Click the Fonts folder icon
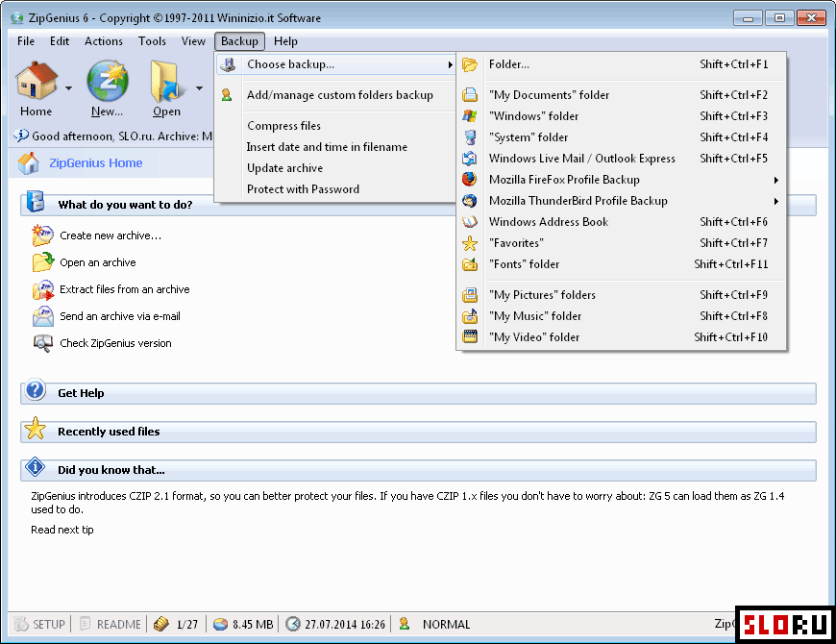Image resolution: width=836 pixels, height=644 pixels. tap(470, 264)
